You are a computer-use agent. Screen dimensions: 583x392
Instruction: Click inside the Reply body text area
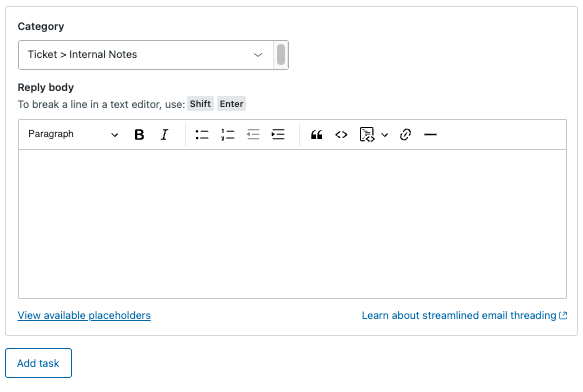[292, 224]
